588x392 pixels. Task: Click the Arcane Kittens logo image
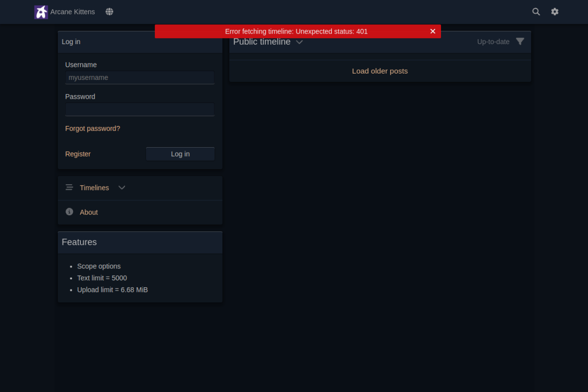click(41, 12)
